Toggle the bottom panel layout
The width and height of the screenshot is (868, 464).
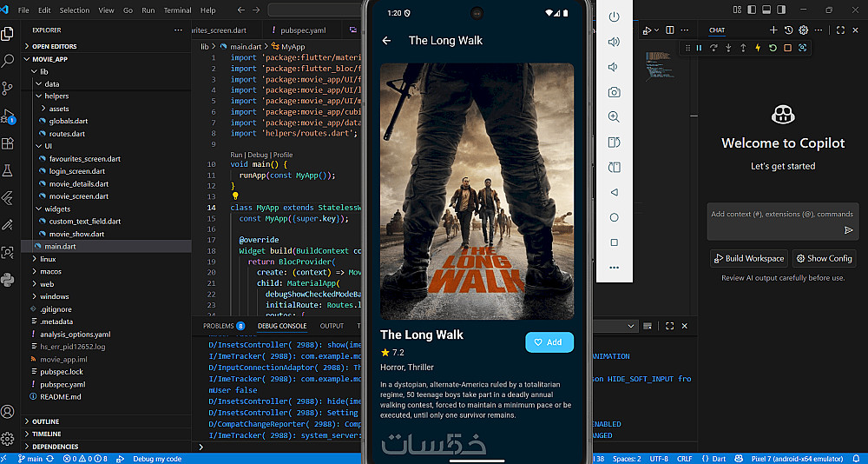pyautogui.click(x=766, y=10)
